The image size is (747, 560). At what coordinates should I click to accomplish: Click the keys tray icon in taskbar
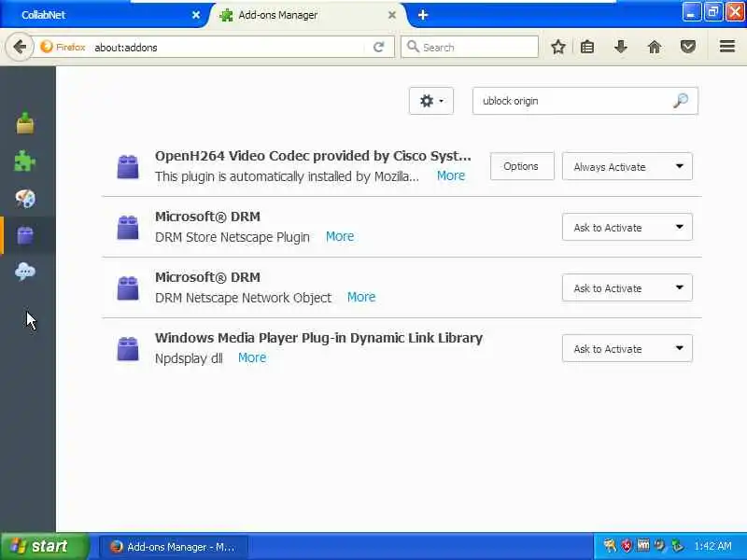click(610, 546)
